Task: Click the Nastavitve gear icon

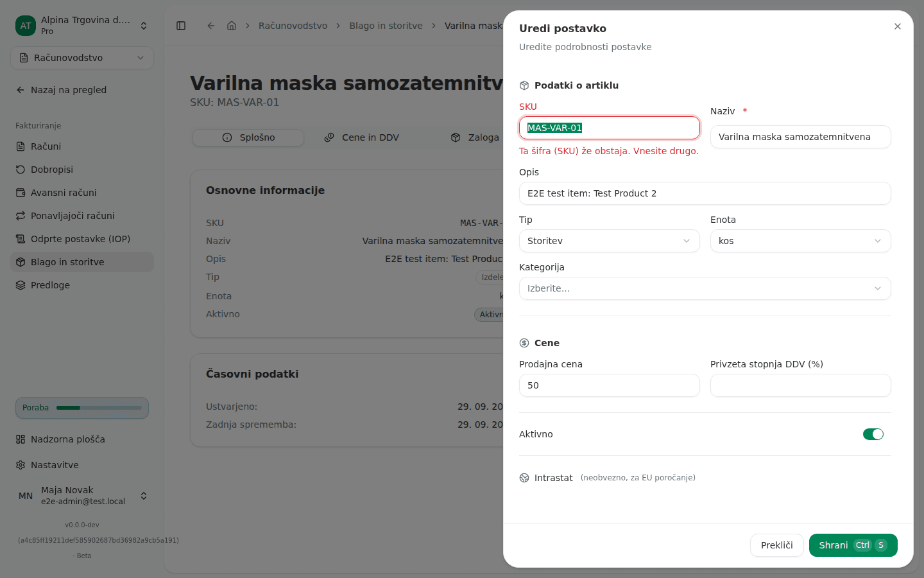Action: coord(21,465)
